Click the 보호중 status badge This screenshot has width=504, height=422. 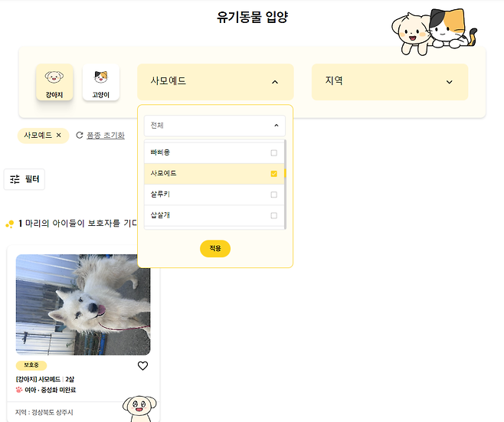[31, 365]
